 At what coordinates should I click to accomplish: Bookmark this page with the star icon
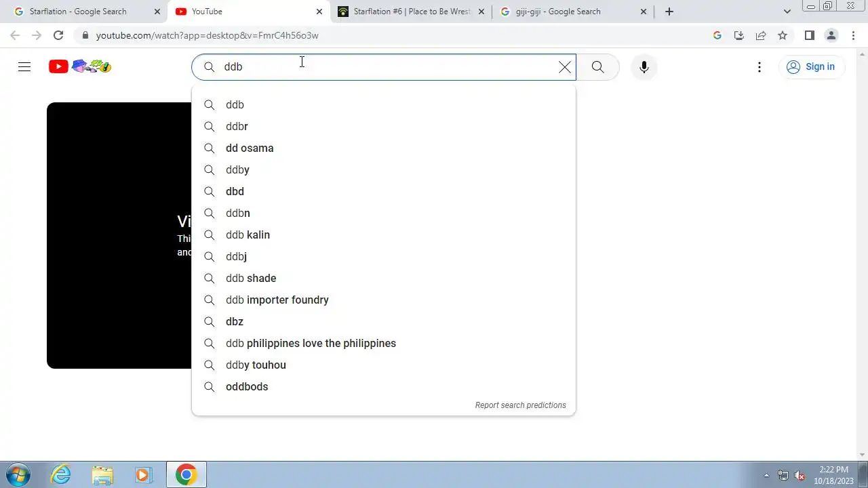(x=783, y=35)
